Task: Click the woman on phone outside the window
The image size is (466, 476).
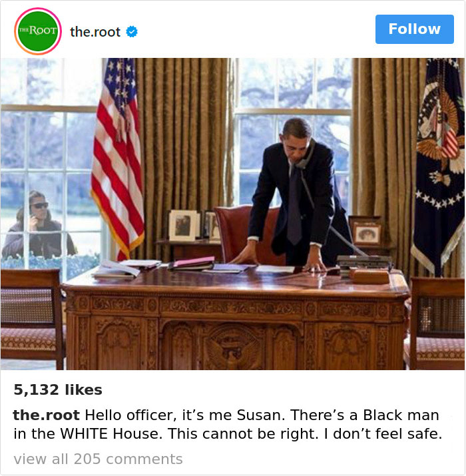Action: 37,226
